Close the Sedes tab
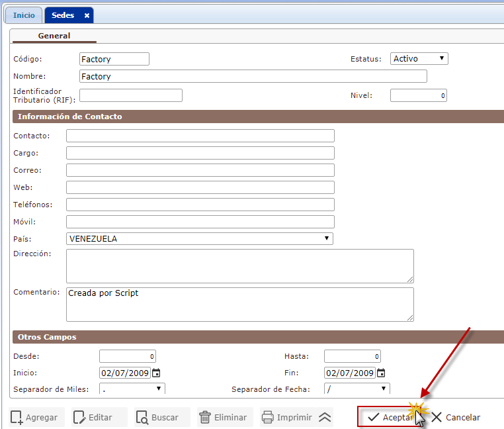 tap(87, 15)
